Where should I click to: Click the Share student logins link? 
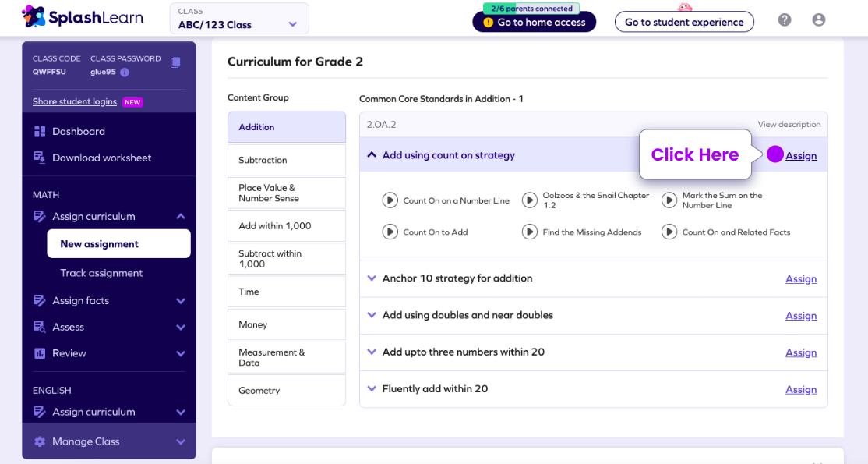coord(74,101)
